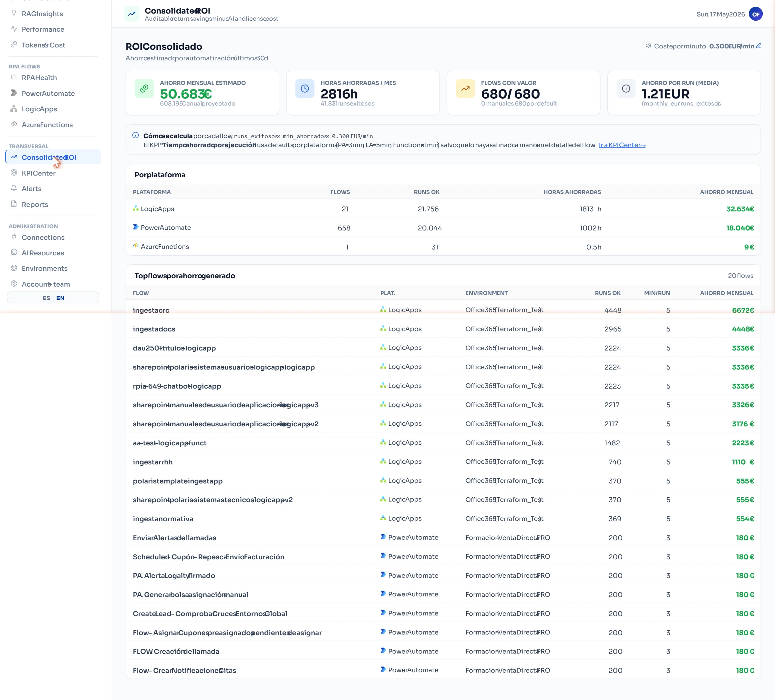Click flow dau2501-titulos-logicapp

point(174,348)
